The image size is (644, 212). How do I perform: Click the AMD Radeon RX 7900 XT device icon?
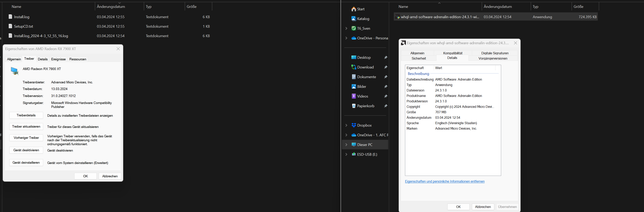(15, 71)
